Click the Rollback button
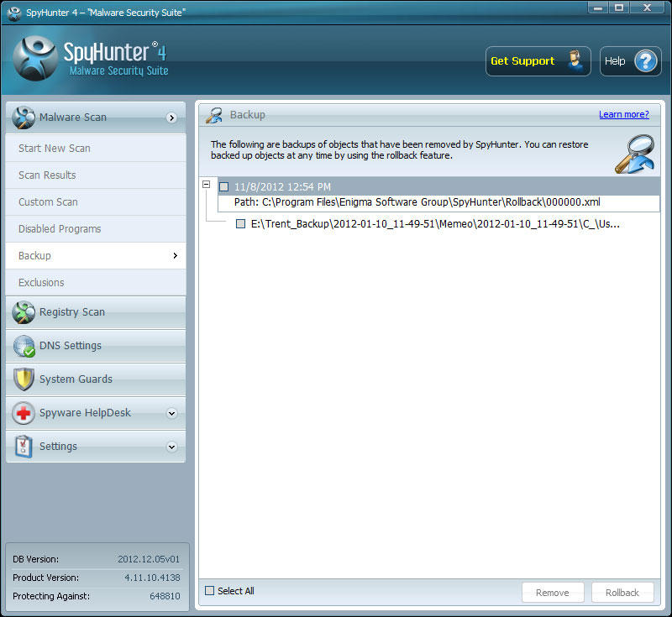 (x=622, y=593)
